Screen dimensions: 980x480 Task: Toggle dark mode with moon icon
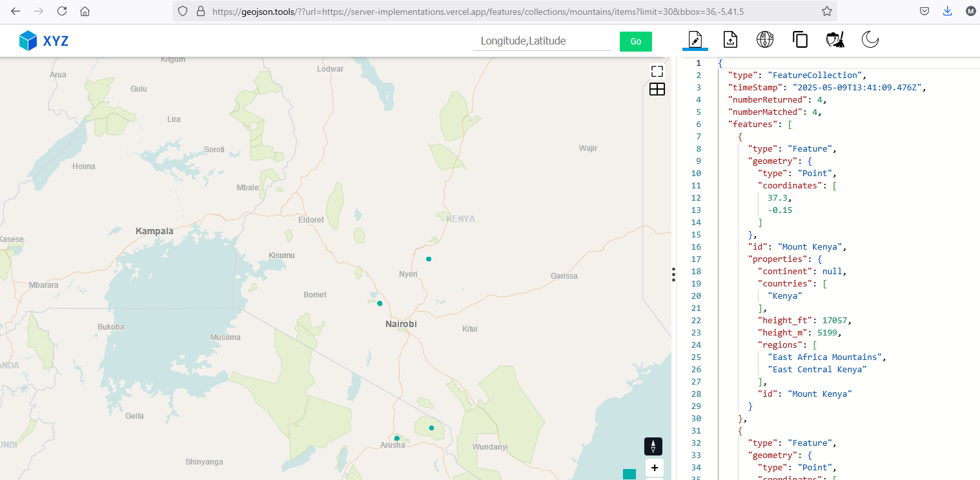[x=870, y=39]
